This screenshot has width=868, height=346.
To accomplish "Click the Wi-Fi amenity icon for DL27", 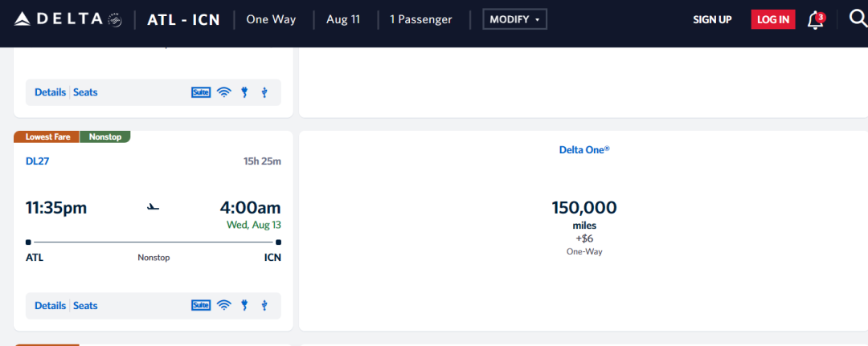I will pyautogui.click(x=224, y=305).
